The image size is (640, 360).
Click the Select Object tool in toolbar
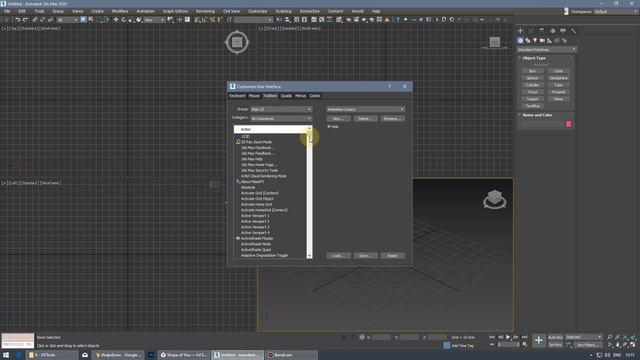83,20
